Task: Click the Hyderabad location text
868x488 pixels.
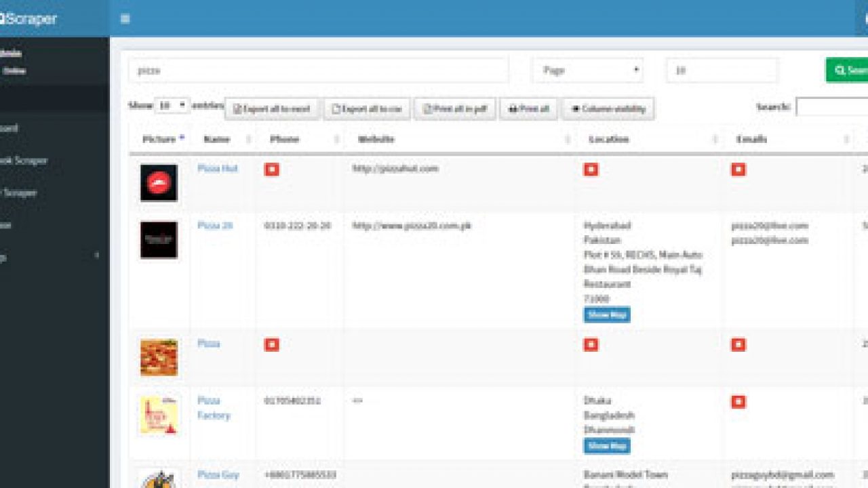Action: (x=608, y=225)
